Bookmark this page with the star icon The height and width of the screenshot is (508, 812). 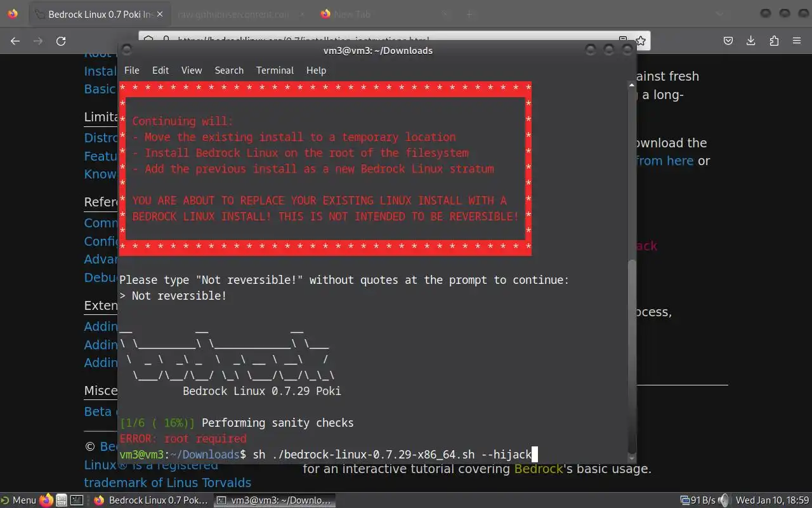click(x=641, y=41)
